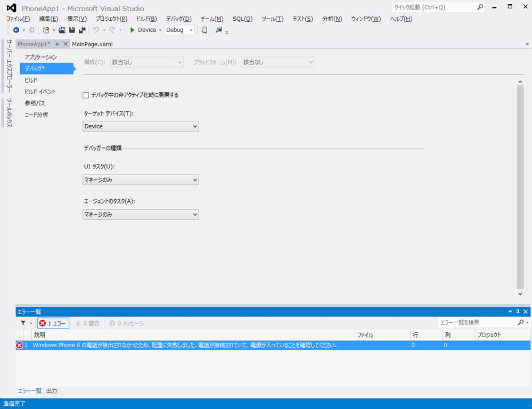Expand the Device target arrow in toolbar
The image size is (532, 409).
pos(160,30)
